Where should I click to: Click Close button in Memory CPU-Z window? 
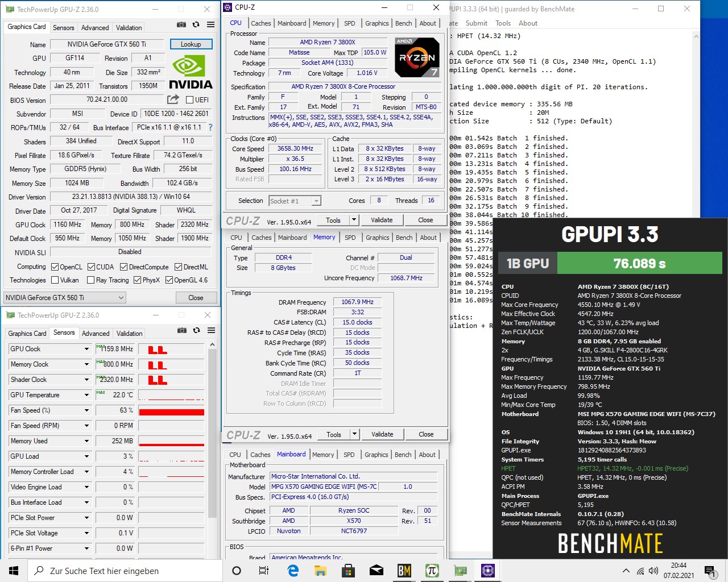coord(426,434)
